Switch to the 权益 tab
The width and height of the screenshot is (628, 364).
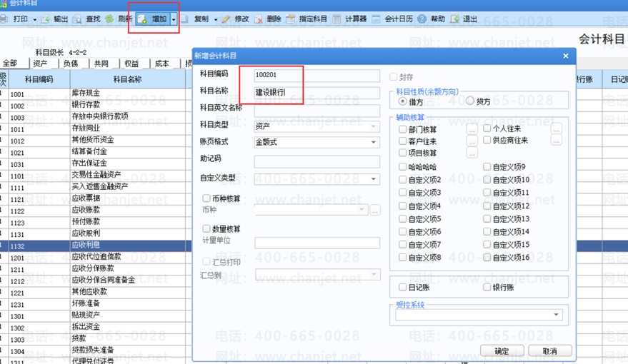131,64
